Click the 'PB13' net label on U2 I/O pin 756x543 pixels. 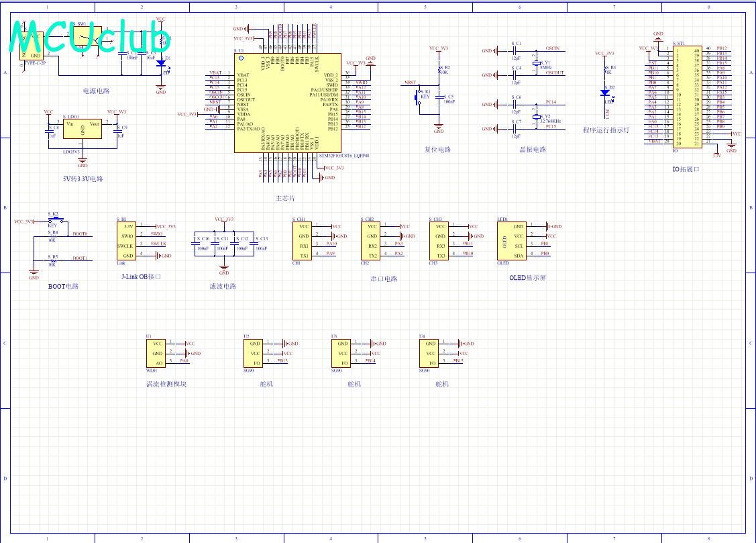[282, 360]
